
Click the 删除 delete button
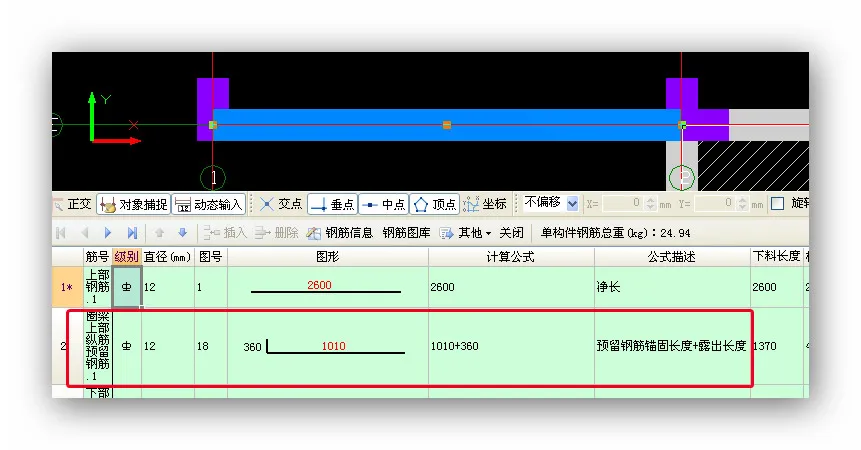tap(277, 233)
